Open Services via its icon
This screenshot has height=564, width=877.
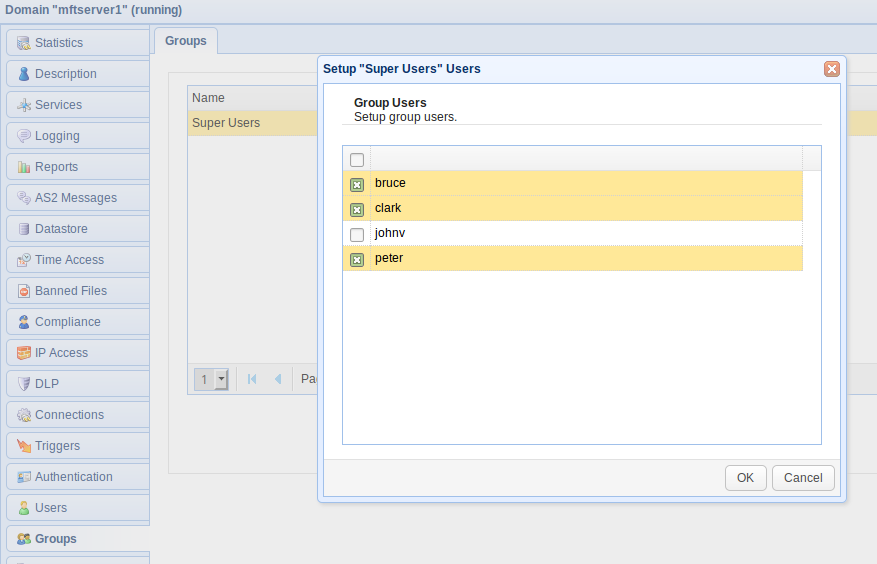[x=24, y=105]
